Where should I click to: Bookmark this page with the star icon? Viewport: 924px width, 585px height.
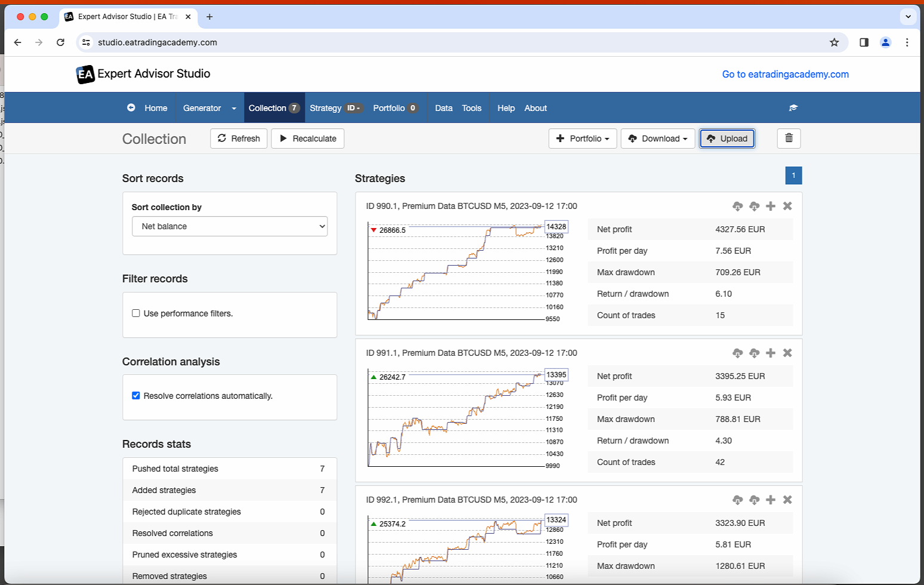(834, 42)
